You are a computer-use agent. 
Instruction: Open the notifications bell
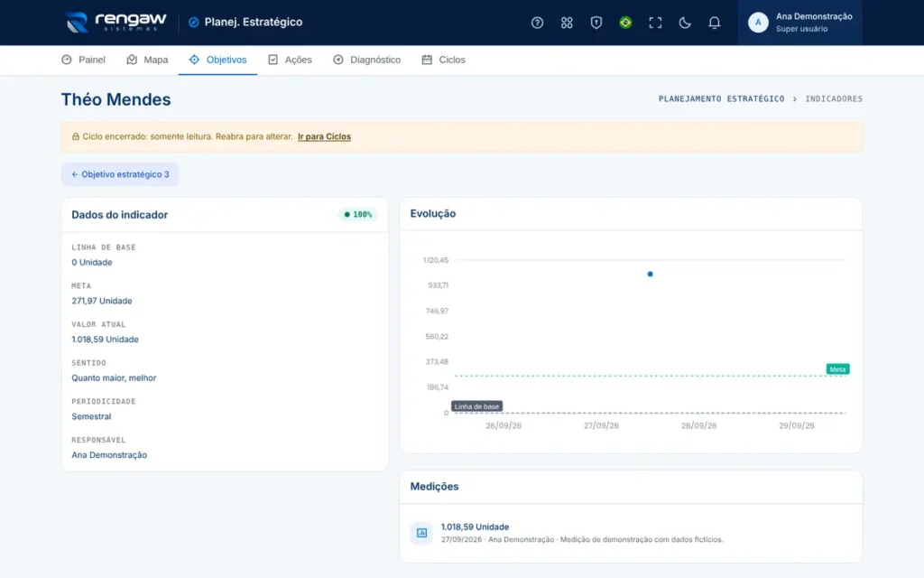tap(714, 23)
